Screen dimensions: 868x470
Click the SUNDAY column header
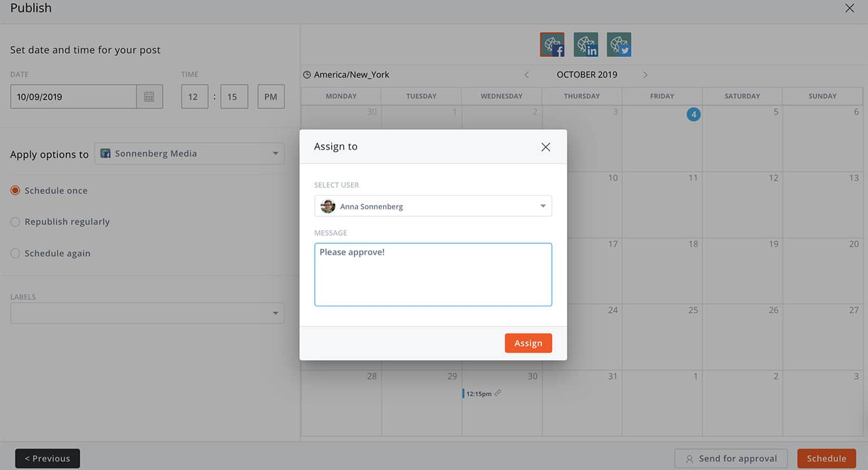pos(823,96)
